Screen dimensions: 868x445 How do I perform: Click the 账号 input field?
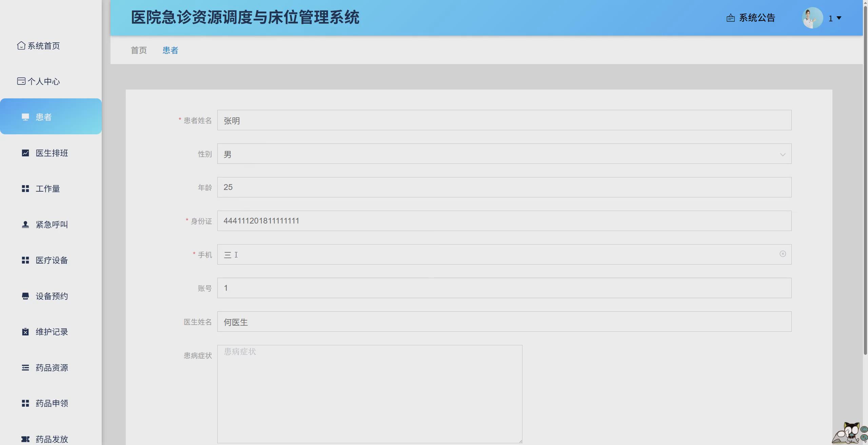click(504, 288)
